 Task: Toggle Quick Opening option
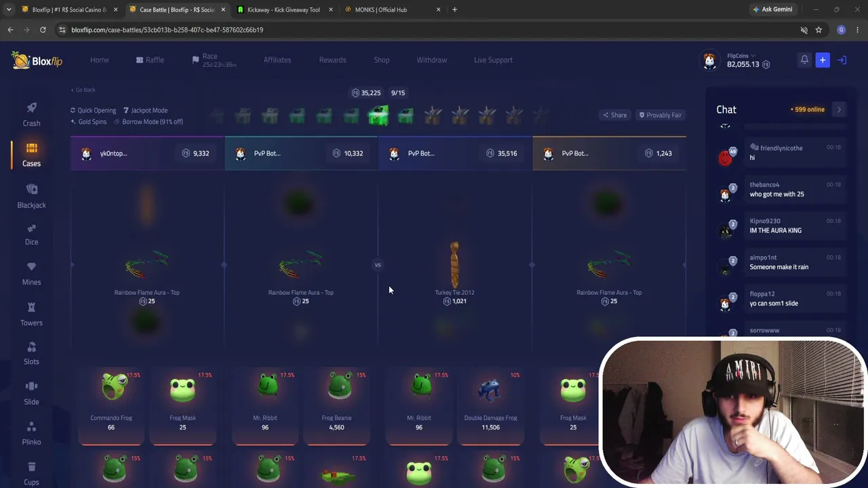tap(93, 110)
